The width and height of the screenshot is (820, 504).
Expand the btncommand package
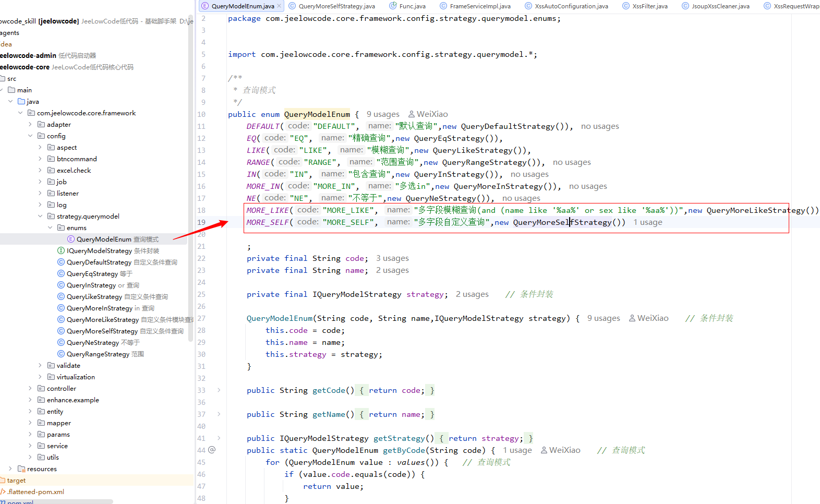(40, 159)
